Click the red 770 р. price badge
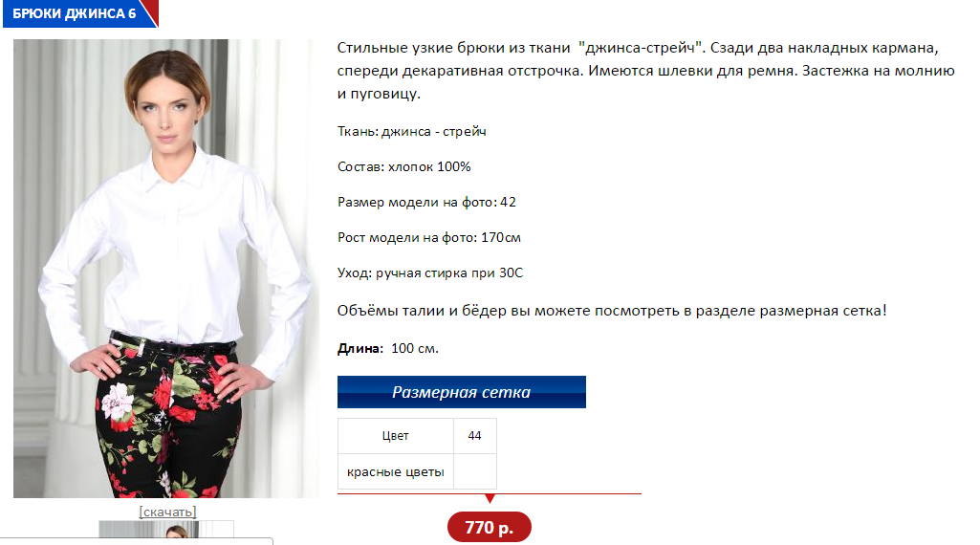Screen dimensions: 980x545 490,528
